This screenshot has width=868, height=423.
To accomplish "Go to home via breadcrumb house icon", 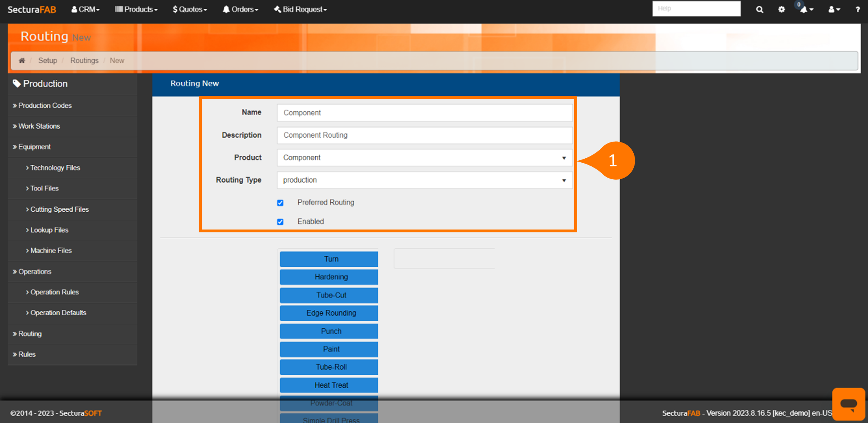I will [x=22, y=60].
